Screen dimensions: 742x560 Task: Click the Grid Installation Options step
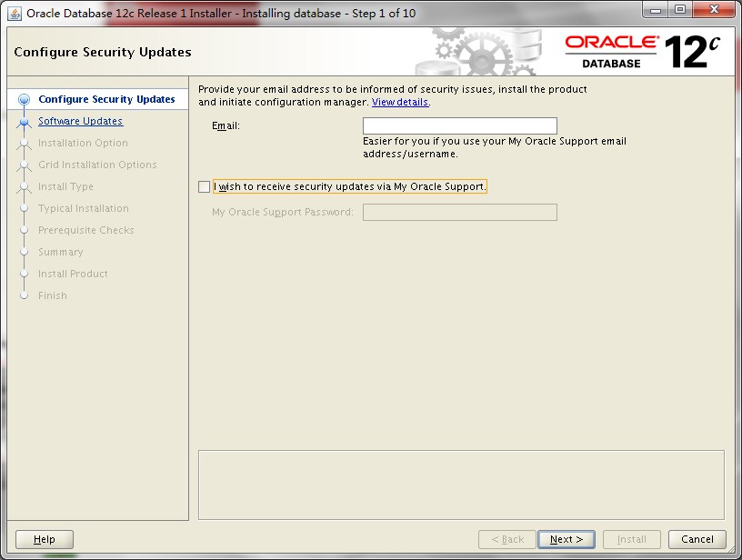point(97,165)
